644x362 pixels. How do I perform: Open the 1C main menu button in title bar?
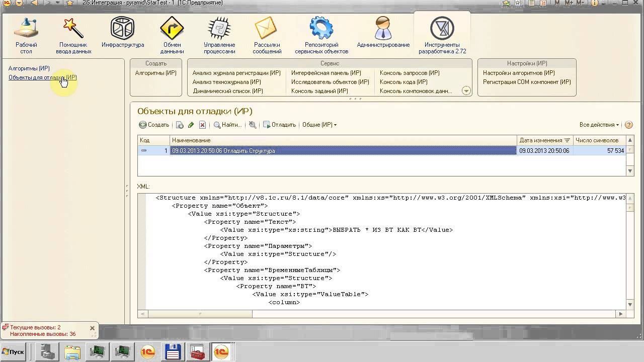pos(6,3)
